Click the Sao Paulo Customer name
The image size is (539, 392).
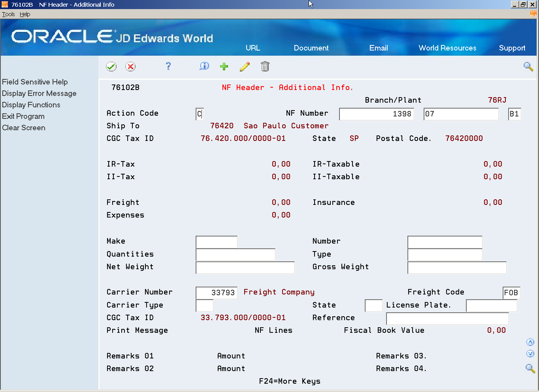coord(286,126)
